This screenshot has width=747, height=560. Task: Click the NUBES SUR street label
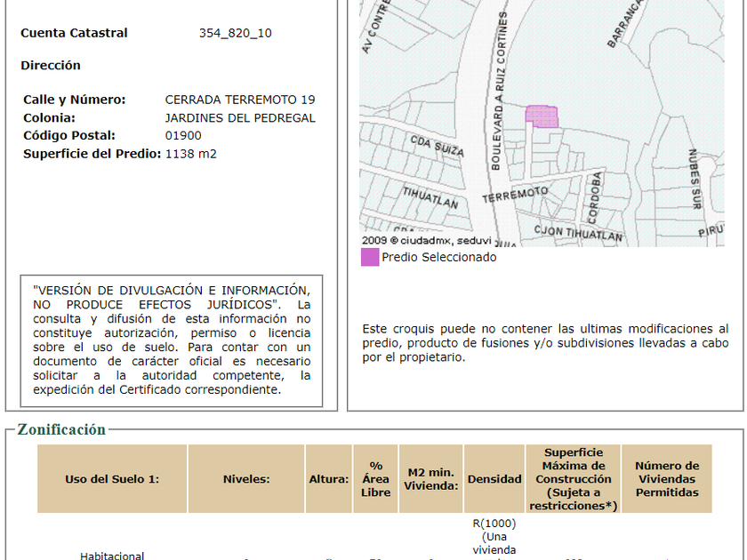pyautogui.click(x=695, y=179)
